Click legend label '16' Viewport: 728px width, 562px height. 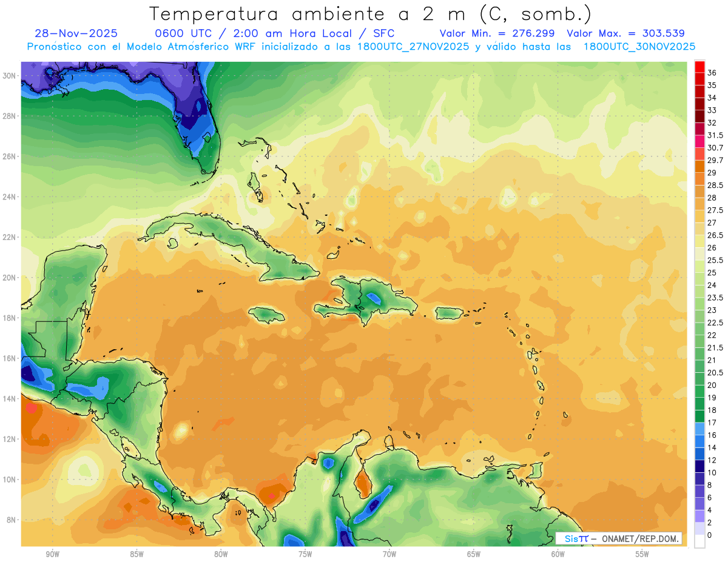(x=712, y=435)
